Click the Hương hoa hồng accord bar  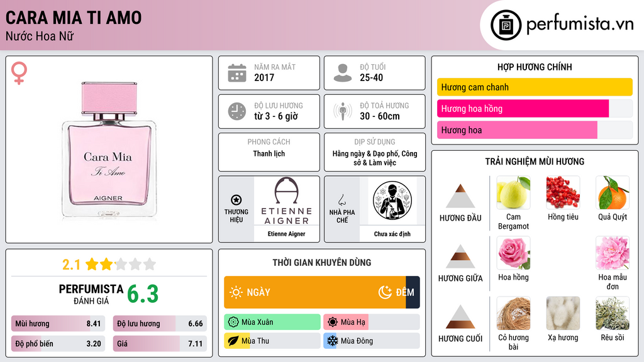point(535,108)
